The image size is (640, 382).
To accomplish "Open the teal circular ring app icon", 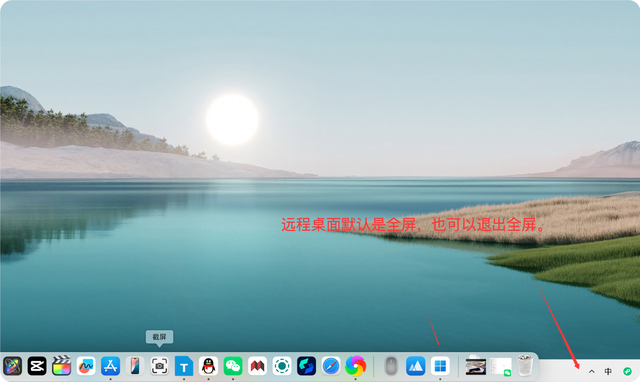I will (282, 366).
